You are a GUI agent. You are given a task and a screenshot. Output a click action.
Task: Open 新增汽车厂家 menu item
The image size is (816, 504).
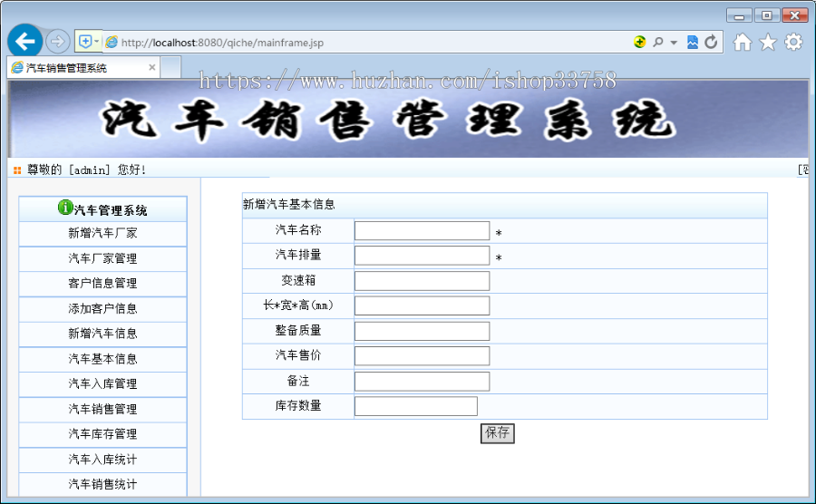click(x=102, y=233)
